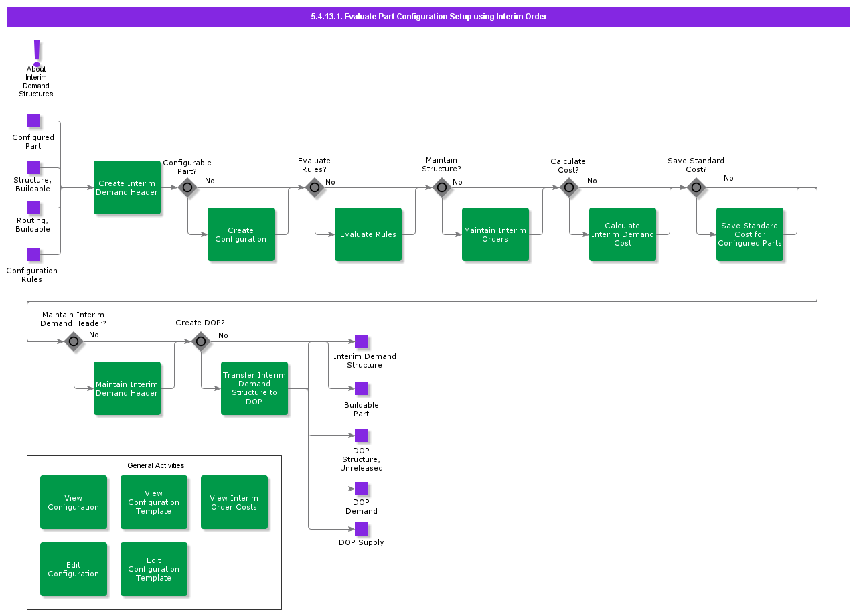Expand the Calculate Cost decision node
This screenshot has height=616, width=857.
(x=569, y=188)
